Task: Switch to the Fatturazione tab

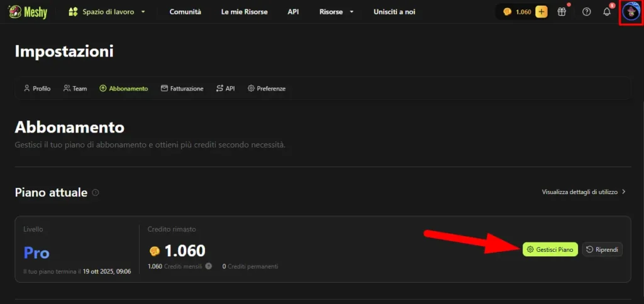Action: pos(182,89)
